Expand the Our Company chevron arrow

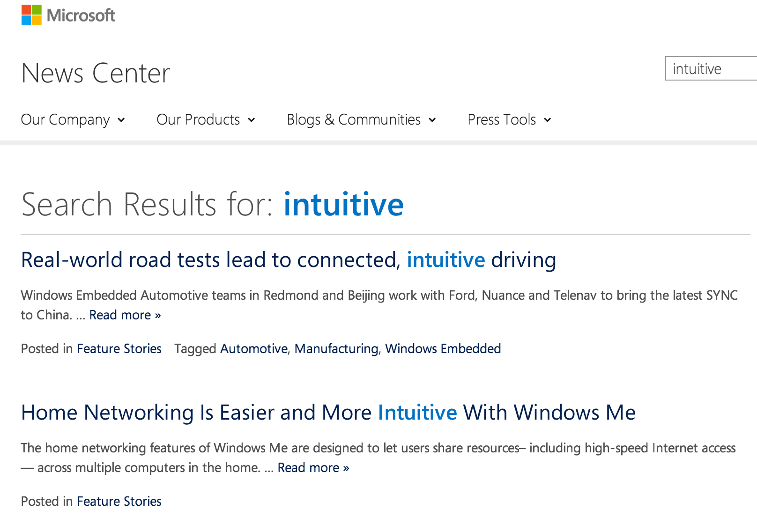(121, 120)
